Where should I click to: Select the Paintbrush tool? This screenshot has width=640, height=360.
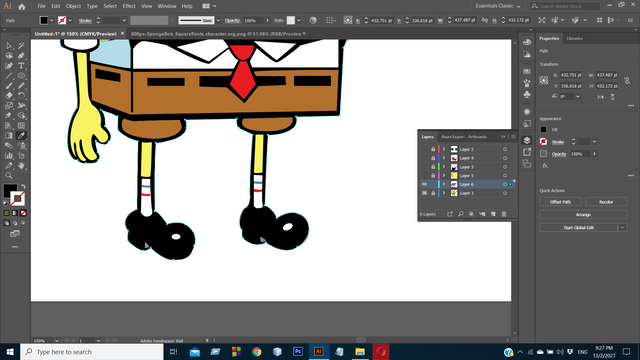[x=9, y=86]
